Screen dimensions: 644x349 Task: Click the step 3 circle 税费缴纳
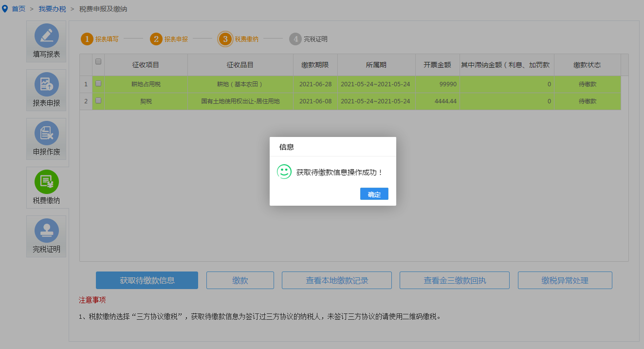(225, 39)
